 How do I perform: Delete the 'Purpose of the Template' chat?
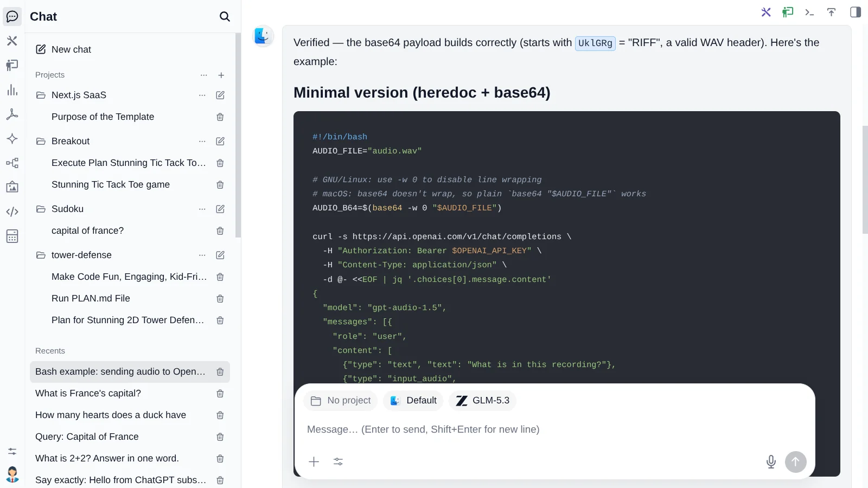tap(220, 117)
